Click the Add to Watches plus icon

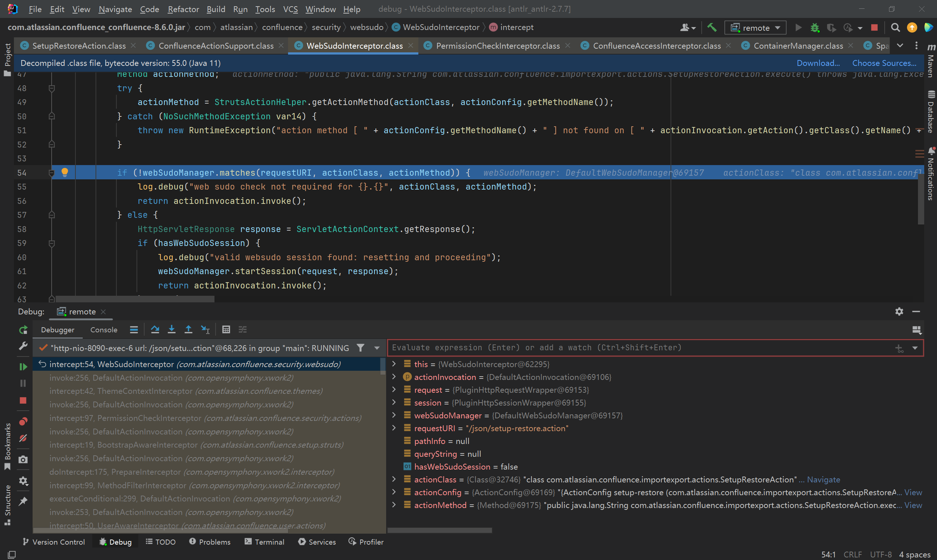click(899, 348)
